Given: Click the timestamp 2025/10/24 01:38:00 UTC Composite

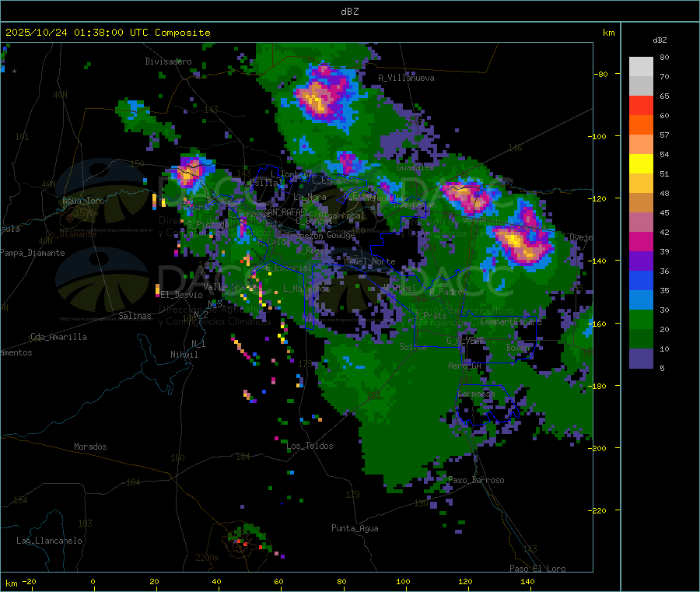Looking at the screenshot, I should click(x=108, y=33).
